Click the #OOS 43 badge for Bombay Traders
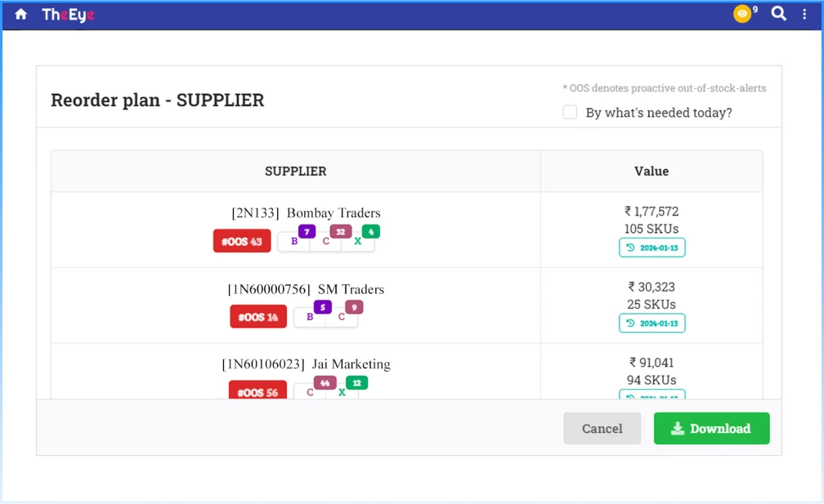The image size is (824, 504). point(242,241)
